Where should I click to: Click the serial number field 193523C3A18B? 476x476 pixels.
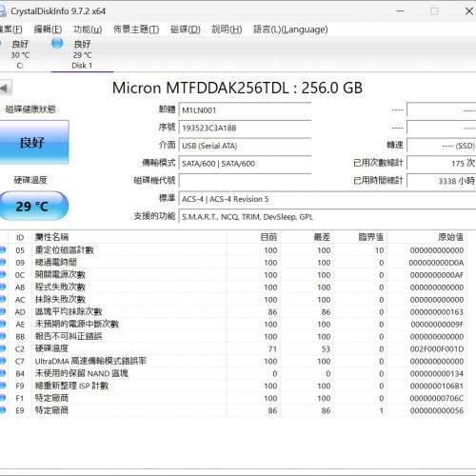coord(245,129)
